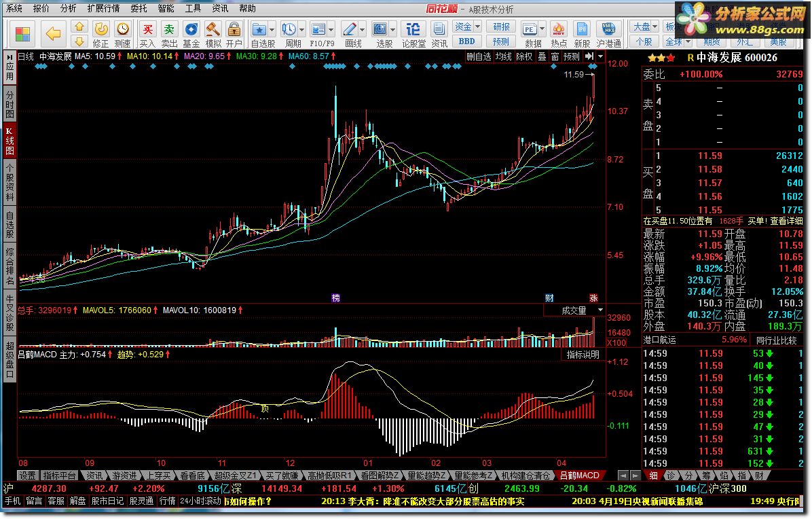Switch to the 个股资料 side tab
The width and height of the screenshot is (812, 519).
coord(10,181)
